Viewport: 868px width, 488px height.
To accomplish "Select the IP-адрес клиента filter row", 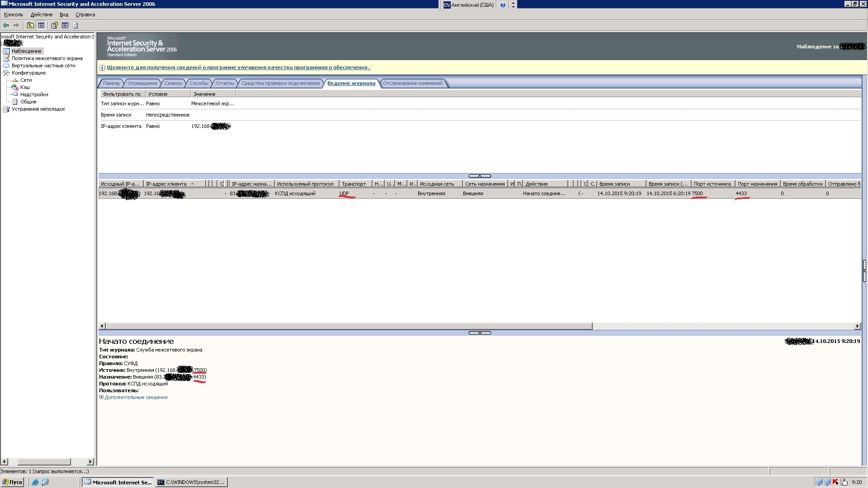I will click(479, 126).
